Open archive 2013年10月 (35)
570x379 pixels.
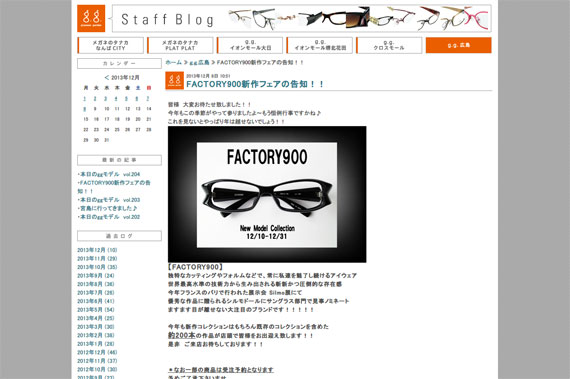click(97, 267)
